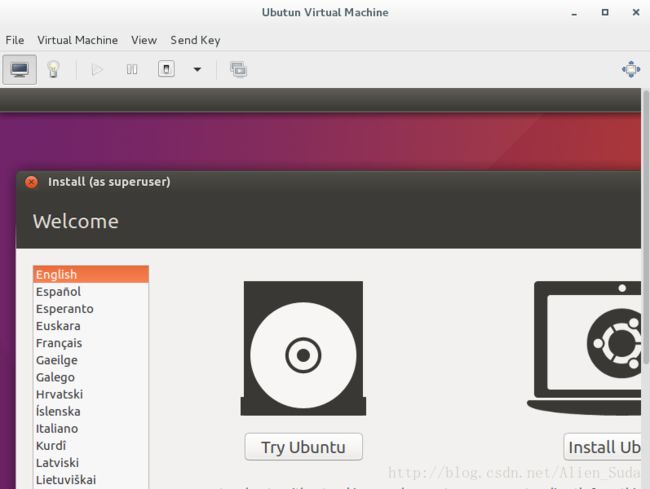Click the Try Ubuntu button
Viewport: 650px width, 489px height.
pyautogui.click(x=303, y=447)
